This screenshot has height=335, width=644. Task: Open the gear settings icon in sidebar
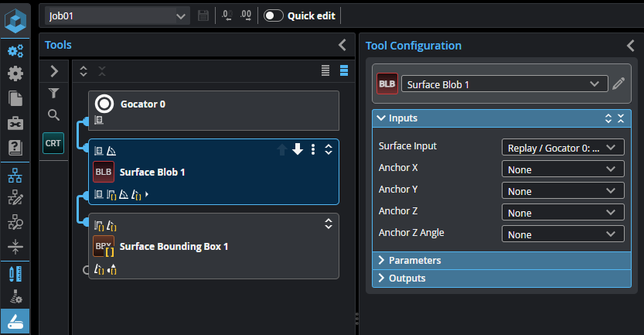(15, 74)
